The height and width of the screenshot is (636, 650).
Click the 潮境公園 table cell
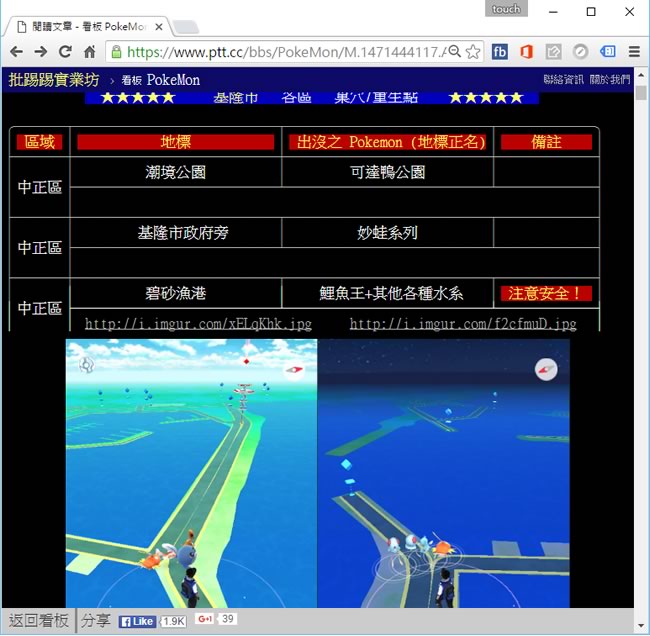click(x=176, y=172)
